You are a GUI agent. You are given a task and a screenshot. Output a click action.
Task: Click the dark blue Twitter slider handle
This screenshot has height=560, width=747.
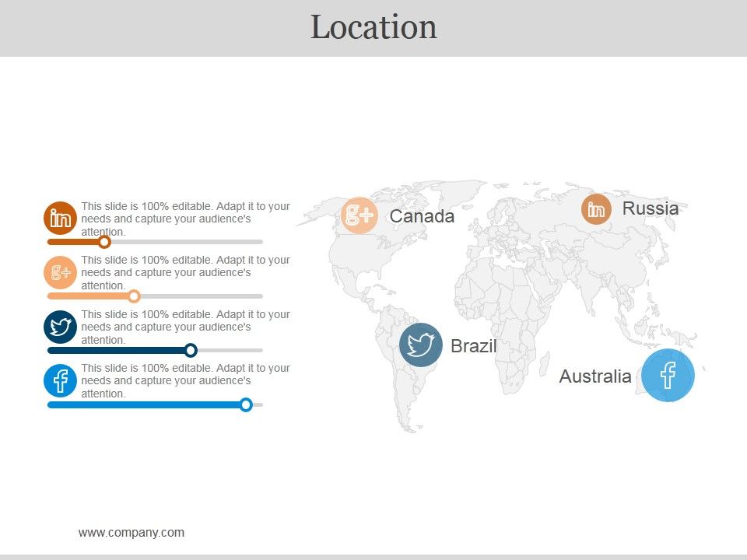pyautogui.click(x=191, y=351)
